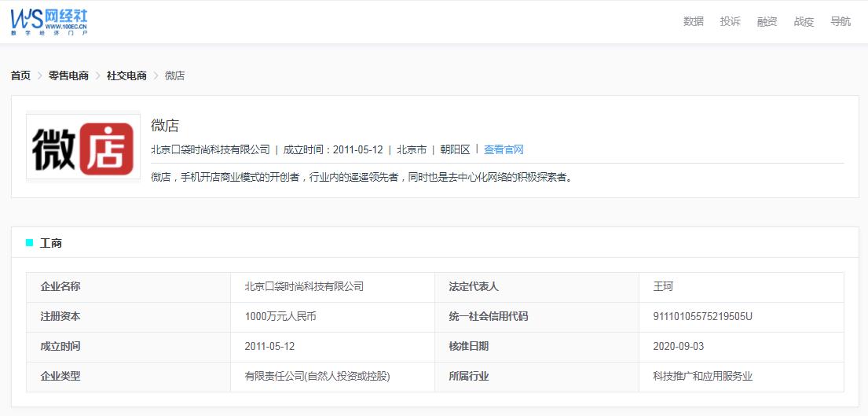The height and width of the screenshot is (416, 868).
Task: Click the cyan square icon beside 工商
Action: click(x=29, y=243)
